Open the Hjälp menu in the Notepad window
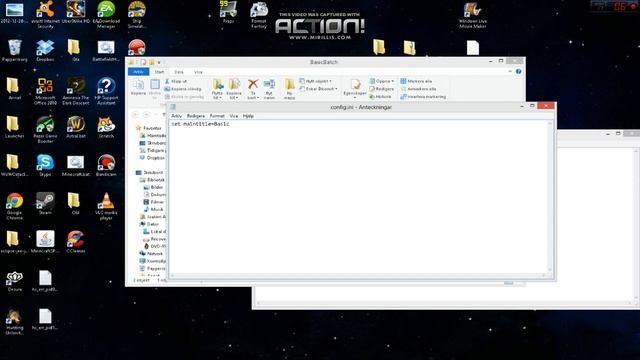Viewport: 640px width, 360px height. (248, 116)
